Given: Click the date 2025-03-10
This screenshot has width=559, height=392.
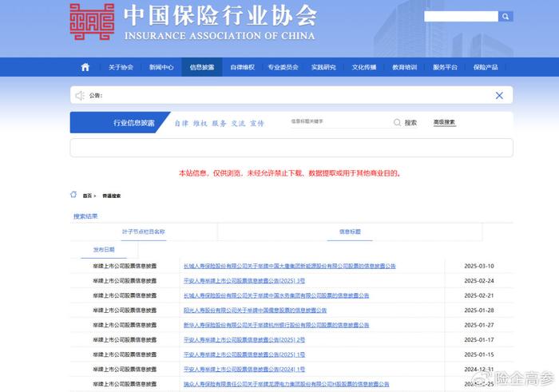Looking at the screenshot, I should click(479, 266).
